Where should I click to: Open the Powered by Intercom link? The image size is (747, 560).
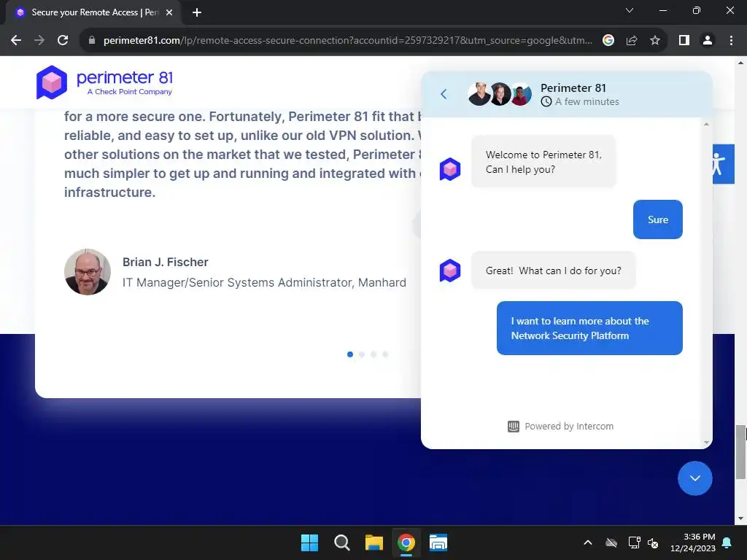coord(561,426)
